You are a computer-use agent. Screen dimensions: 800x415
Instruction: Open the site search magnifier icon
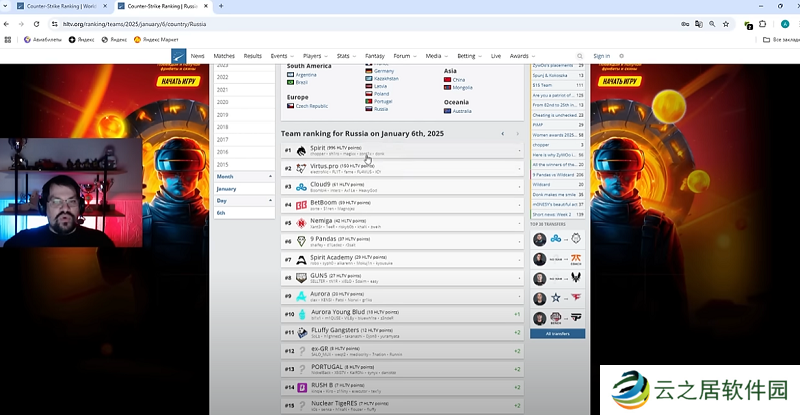click(579, 56)
